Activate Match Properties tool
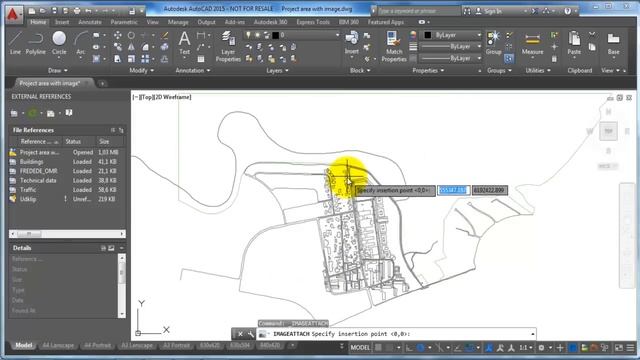 click(x=394, y=47)
